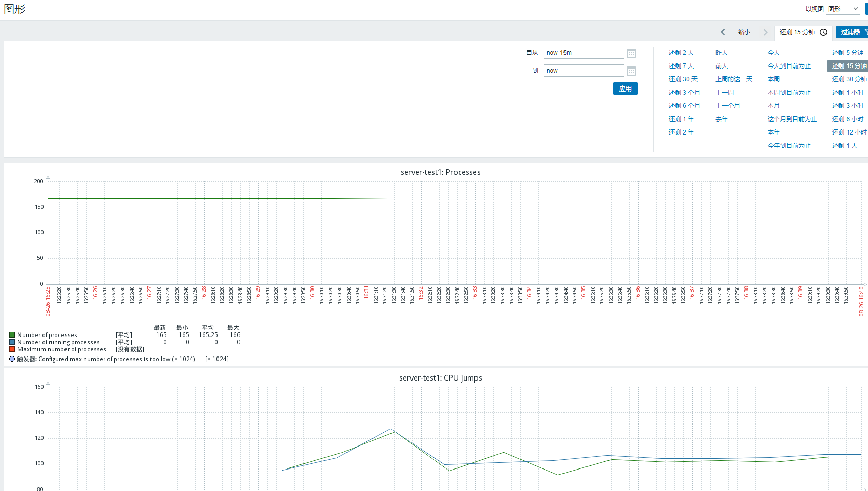Screen dimensions: 868x491
Task: Select 本年 time range
Action: (x=774, y=132)
